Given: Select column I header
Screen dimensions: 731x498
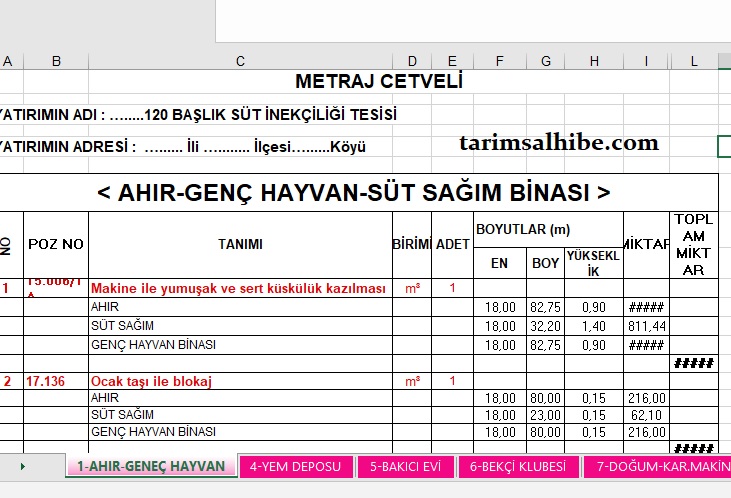Looking at the screenshot, I should point(646,61).
